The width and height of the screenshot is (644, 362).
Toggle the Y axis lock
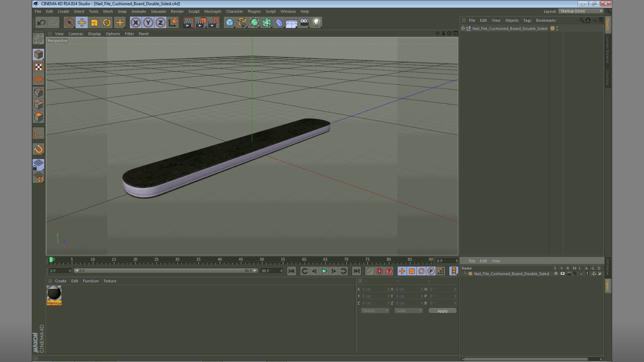tap(148, 23)
